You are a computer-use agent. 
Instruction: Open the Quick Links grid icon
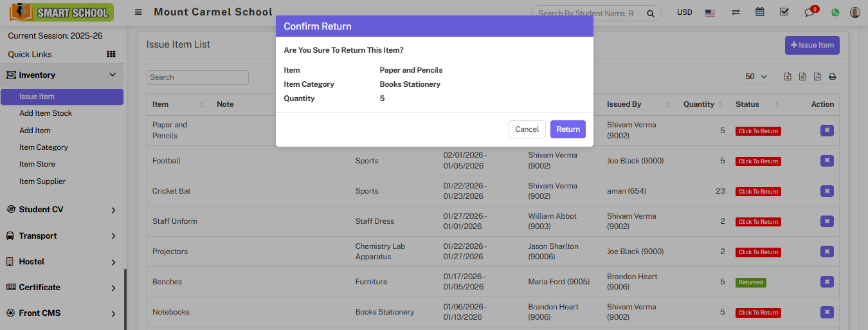(111, 54)
